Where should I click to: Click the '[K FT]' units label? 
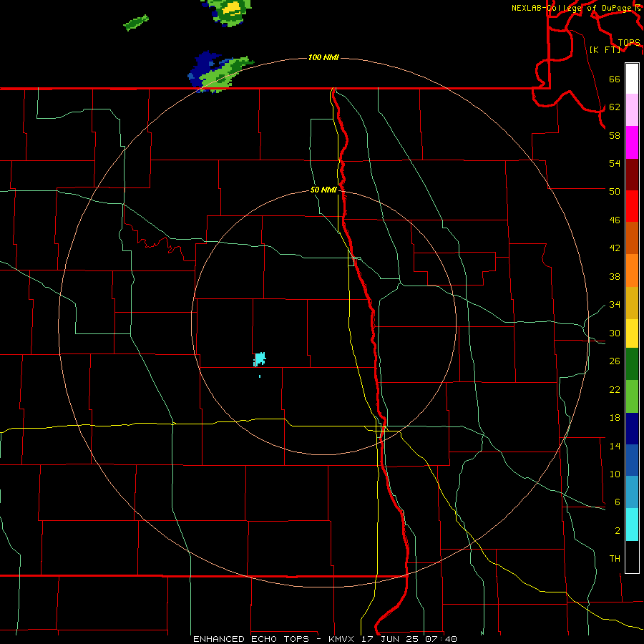click(x=605, y=49)
